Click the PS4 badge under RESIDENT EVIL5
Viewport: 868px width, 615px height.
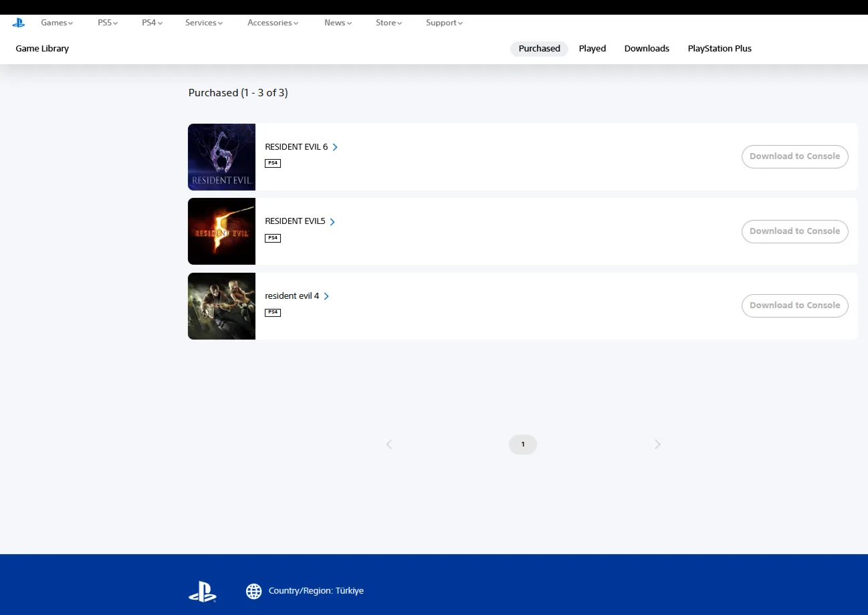coord(273,238)
